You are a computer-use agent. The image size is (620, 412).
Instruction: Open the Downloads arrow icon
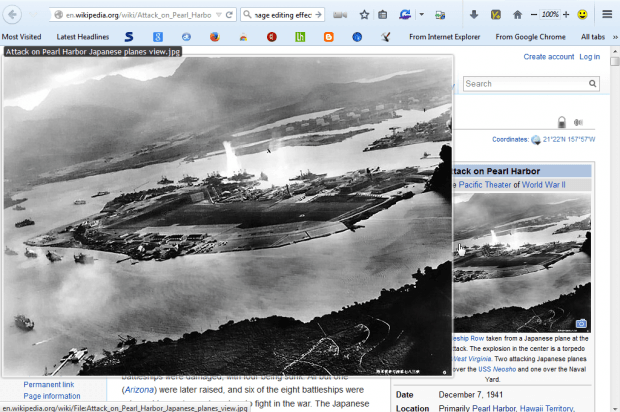click(x=474, y=15)
